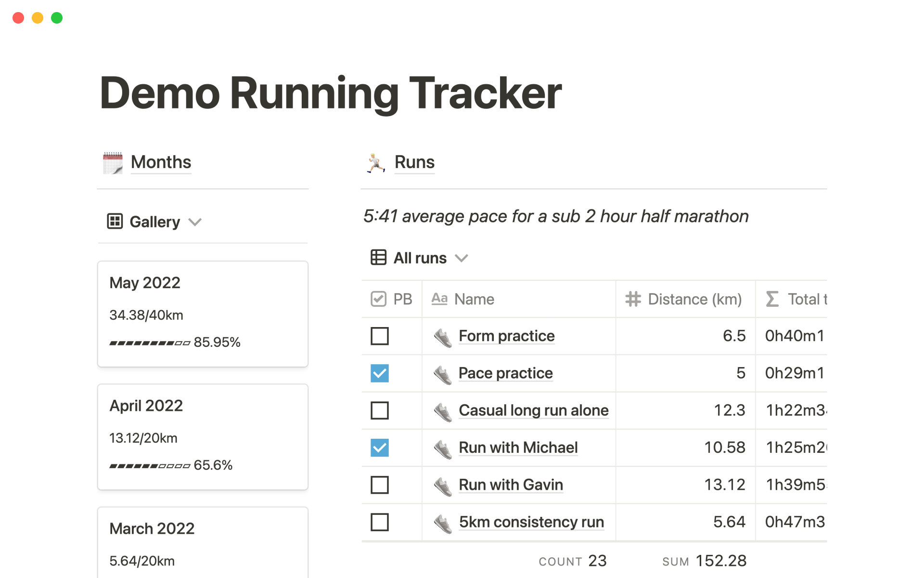Click the Name column header
924x578 pixels.
[474, 299]
